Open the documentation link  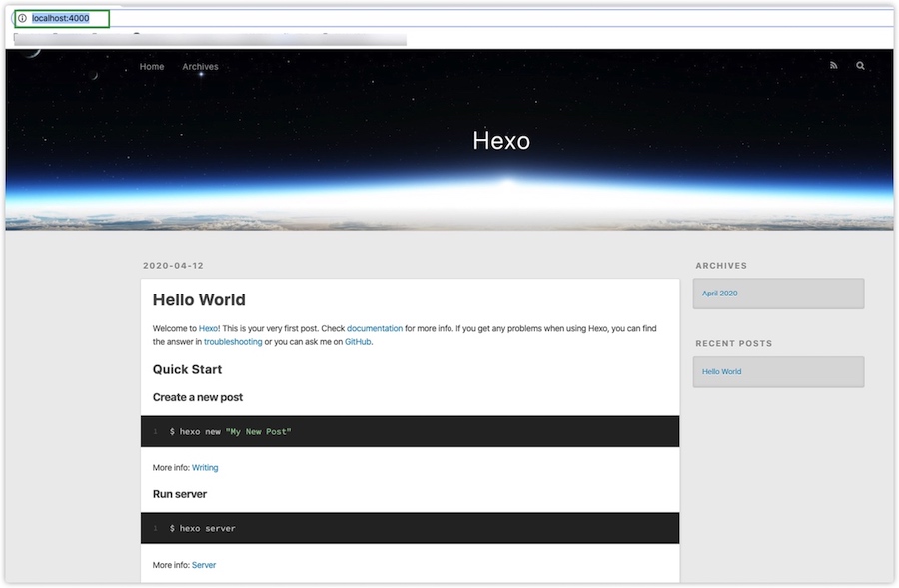[x=375, y=329]
